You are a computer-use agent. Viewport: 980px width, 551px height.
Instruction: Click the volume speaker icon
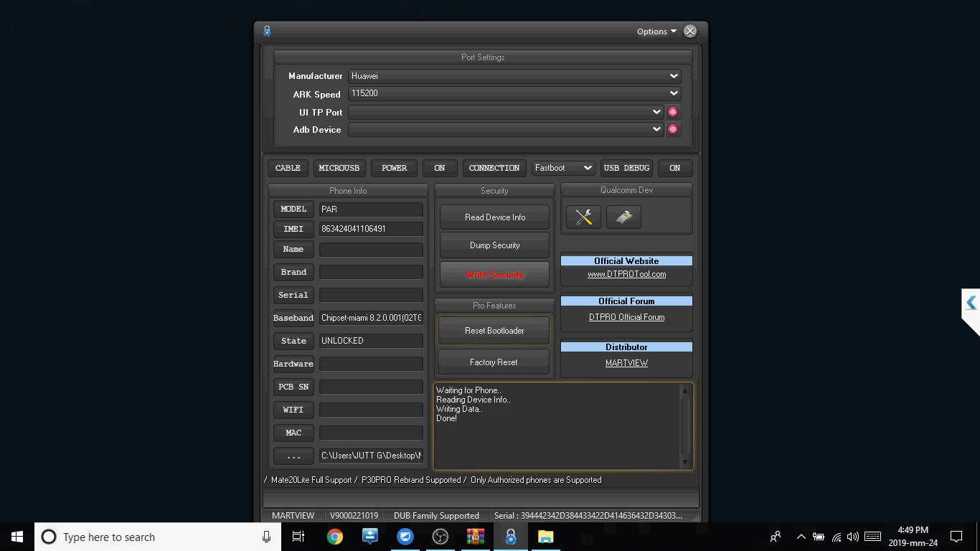pyautogui.click(x=853, y=537)
